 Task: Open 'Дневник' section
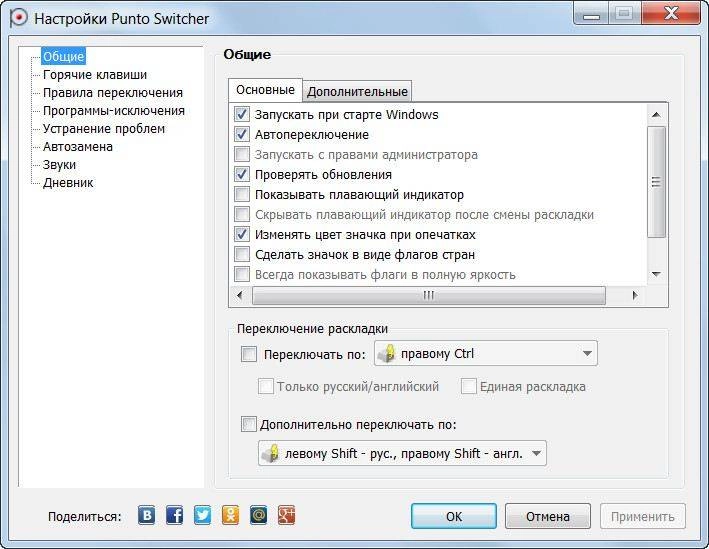tap(68, 183)
